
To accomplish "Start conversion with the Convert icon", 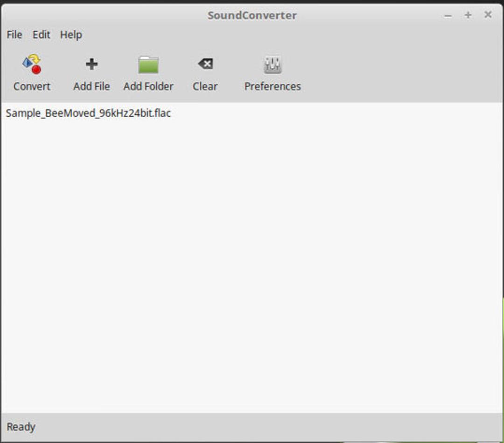I will [32, 64].
